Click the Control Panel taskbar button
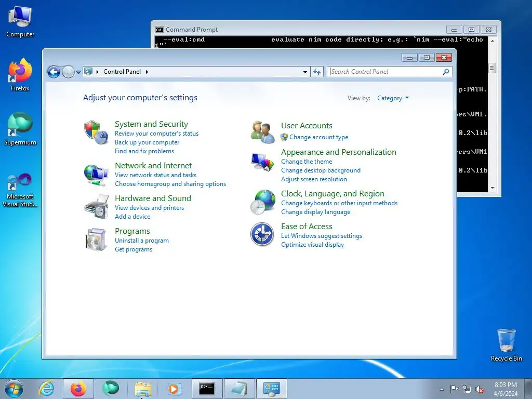This screenshot has height=399, width=532. 271,389
